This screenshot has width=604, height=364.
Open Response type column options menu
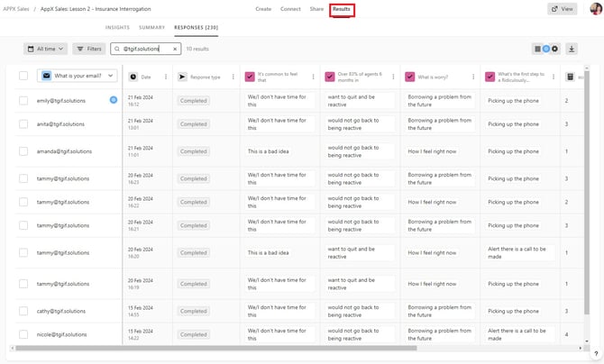click(233, 77)
